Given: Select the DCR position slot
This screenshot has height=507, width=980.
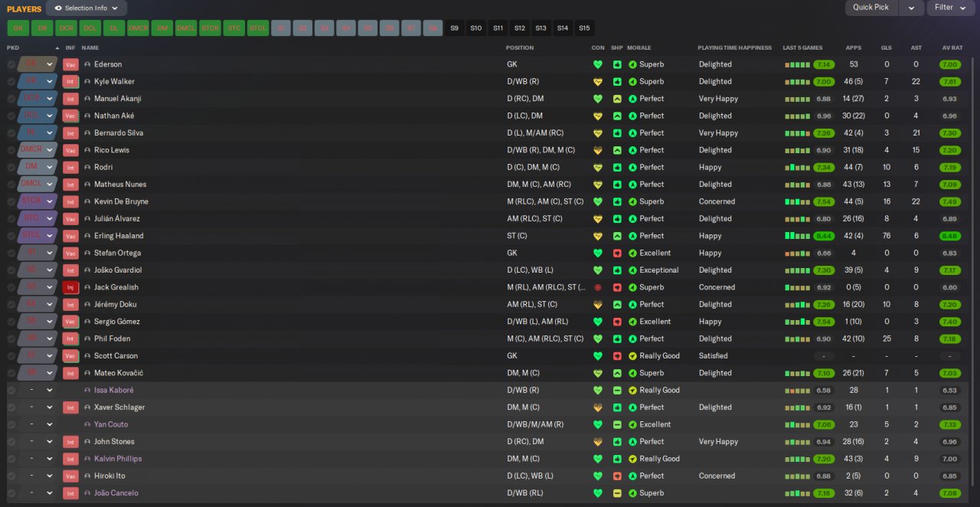Looking at the screenshot, I should (x=67, y=28).
